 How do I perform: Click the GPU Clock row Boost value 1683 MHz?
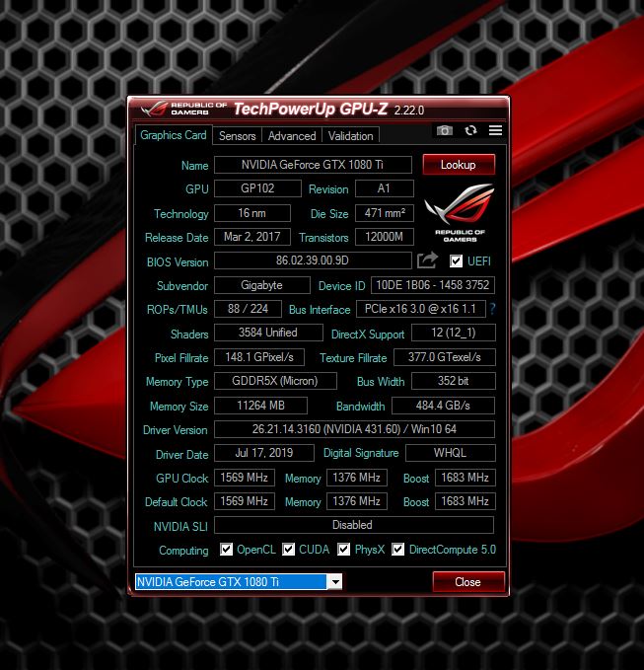(465, 478)
